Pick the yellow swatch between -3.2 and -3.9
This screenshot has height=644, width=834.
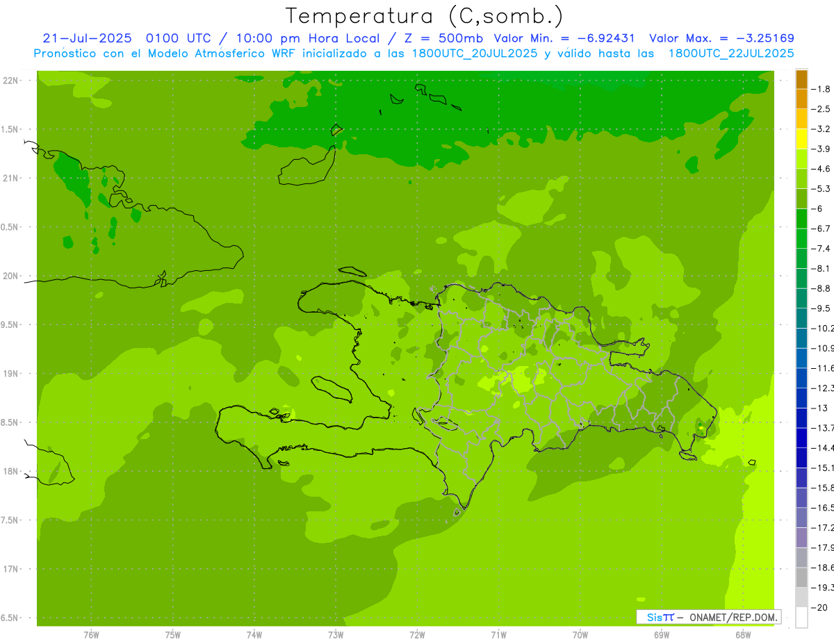point(801,139)
